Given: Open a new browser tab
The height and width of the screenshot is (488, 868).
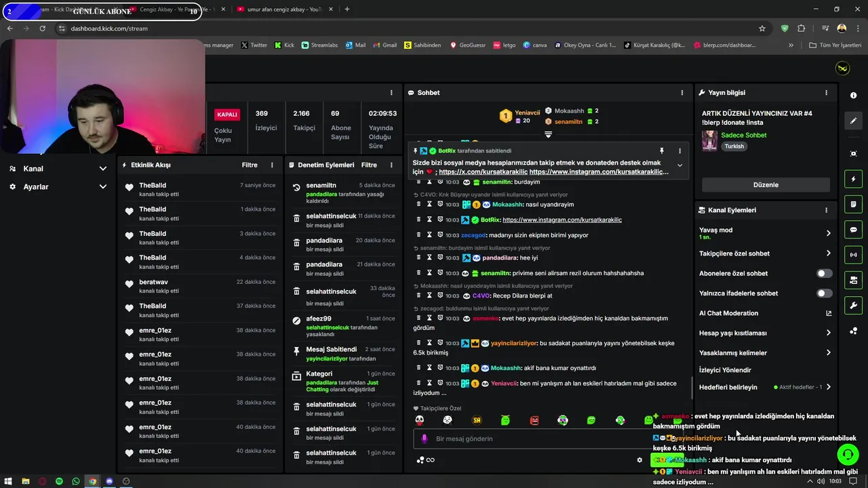Looking at the screenshot, I should [347, 9].
